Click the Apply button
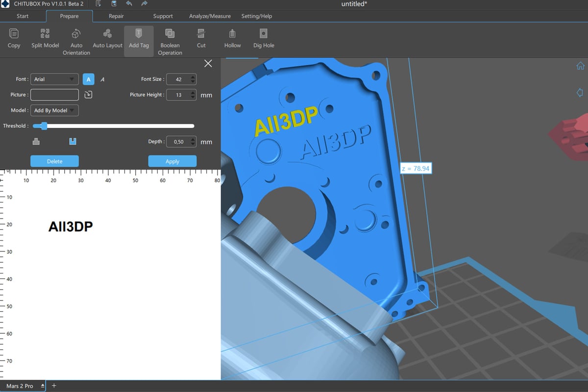This screenshot has width=588, height=392. pos(172,161)
